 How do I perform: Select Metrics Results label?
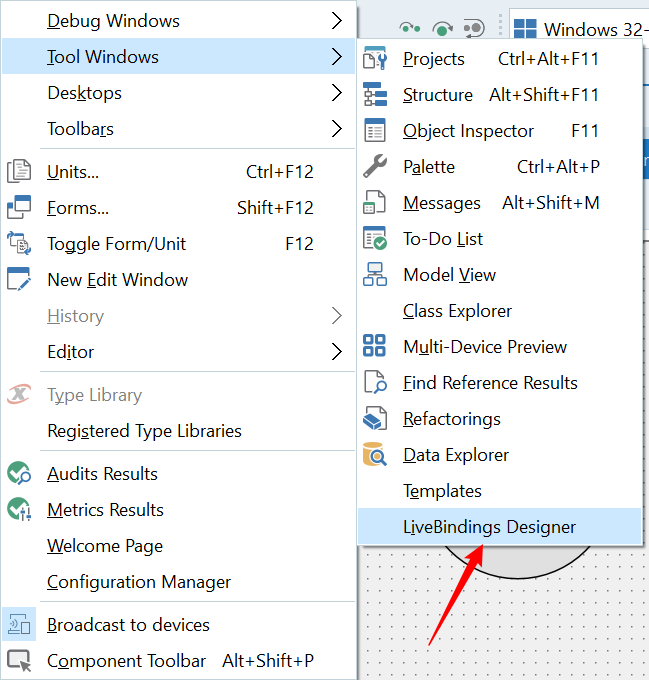pyautogui.click(x=105, y=510)
